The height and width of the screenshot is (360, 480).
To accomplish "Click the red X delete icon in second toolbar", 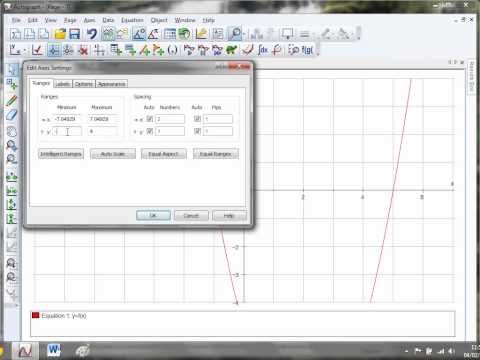I will click(x=83, y=50).
